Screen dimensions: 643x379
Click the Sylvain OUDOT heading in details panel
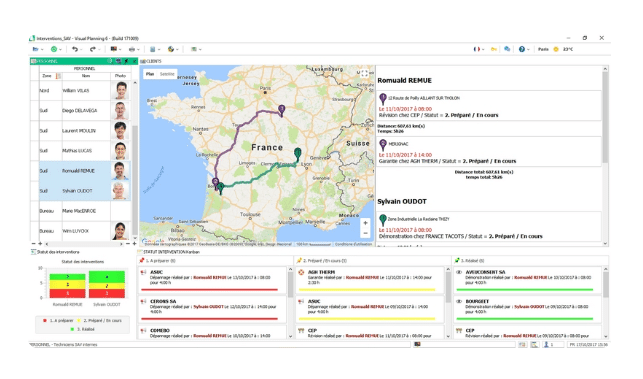[402, 201]
